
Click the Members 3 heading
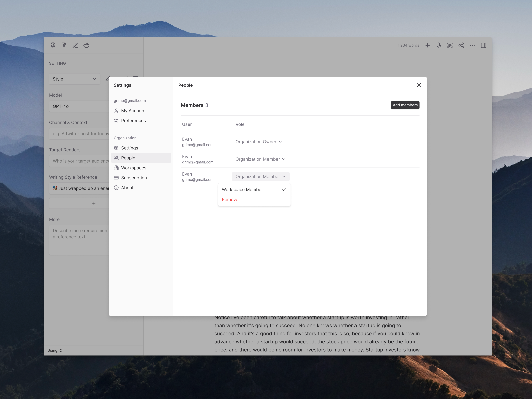tap(194, 105)
